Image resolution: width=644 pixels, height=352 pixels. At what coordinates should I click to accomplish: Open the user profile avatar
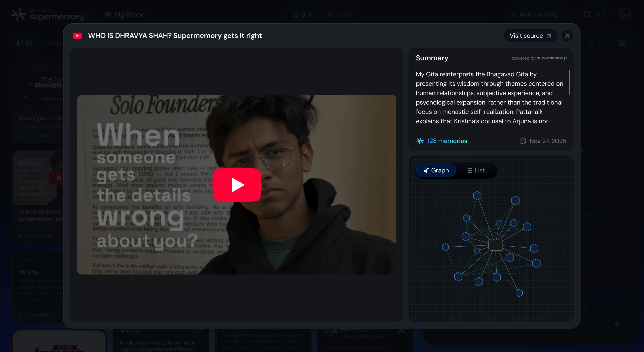pos(624,14)
